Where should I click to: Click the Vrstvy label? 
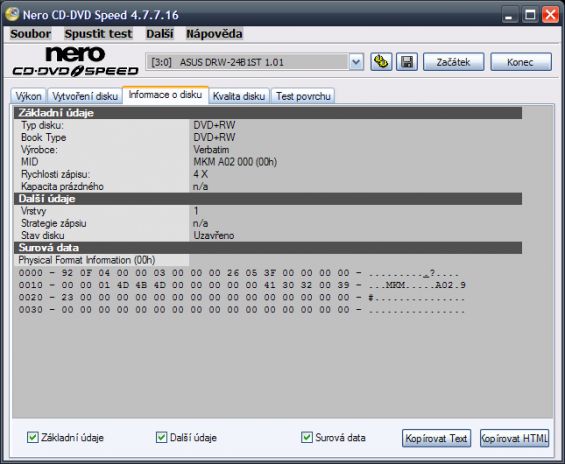click(34, 211)
